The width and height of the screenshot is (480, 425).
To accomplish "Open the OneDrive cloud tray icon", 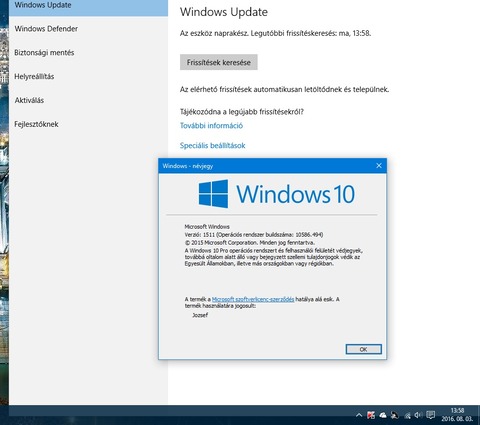I will tap(383, 415).
